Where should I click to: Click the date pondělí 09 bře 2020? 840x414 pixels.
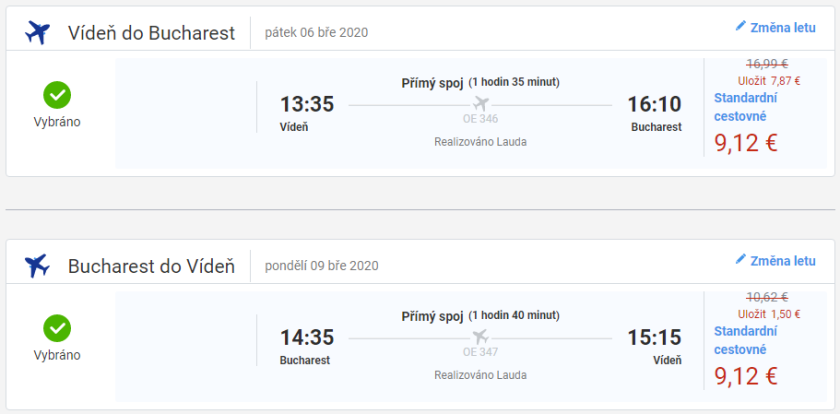pyautogui.click(x=321, y=266)
